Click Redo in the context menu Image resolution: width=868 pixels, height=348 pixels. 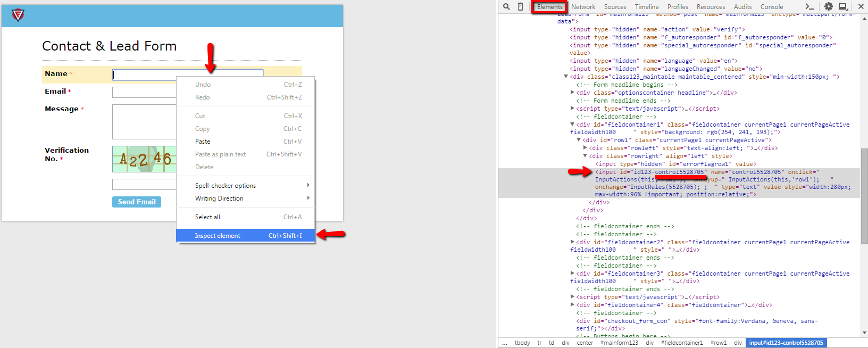(246, 97)
